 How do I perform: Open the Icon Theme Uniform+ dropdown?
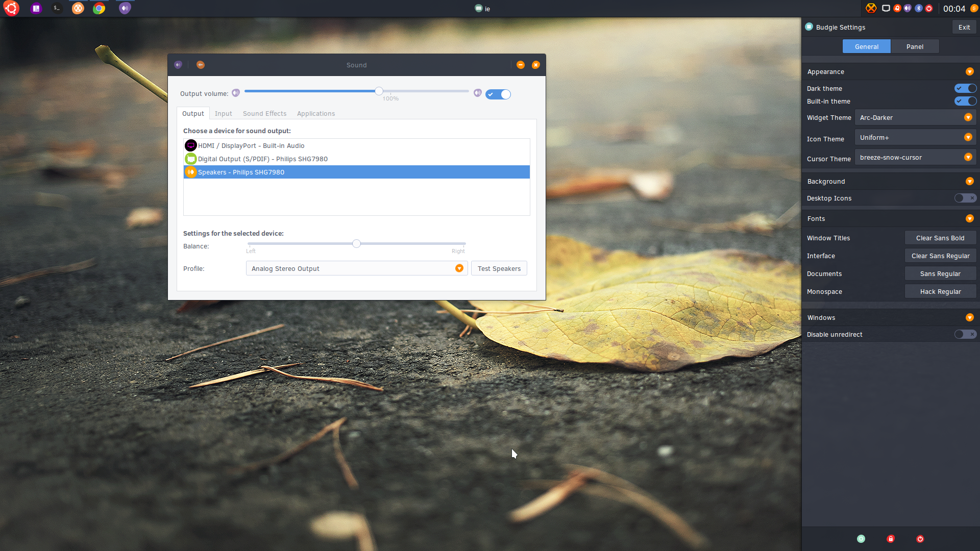point(915,137)
